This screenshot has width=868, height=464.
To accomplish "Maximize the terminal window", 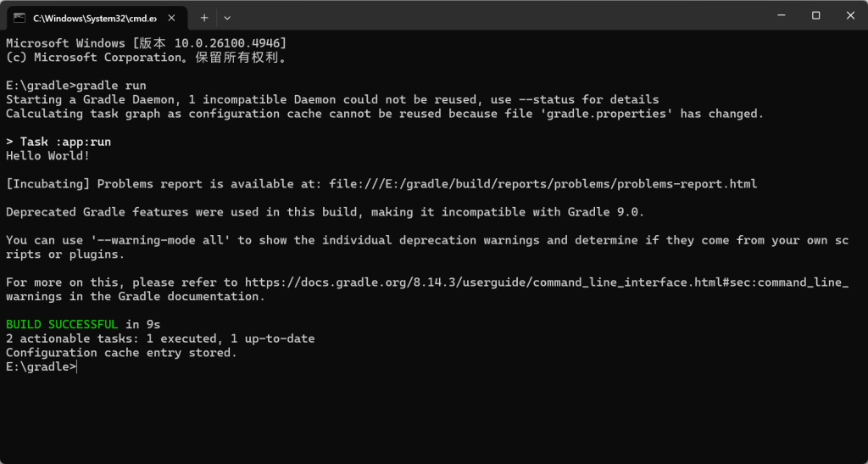I will [x=815, y=15].
